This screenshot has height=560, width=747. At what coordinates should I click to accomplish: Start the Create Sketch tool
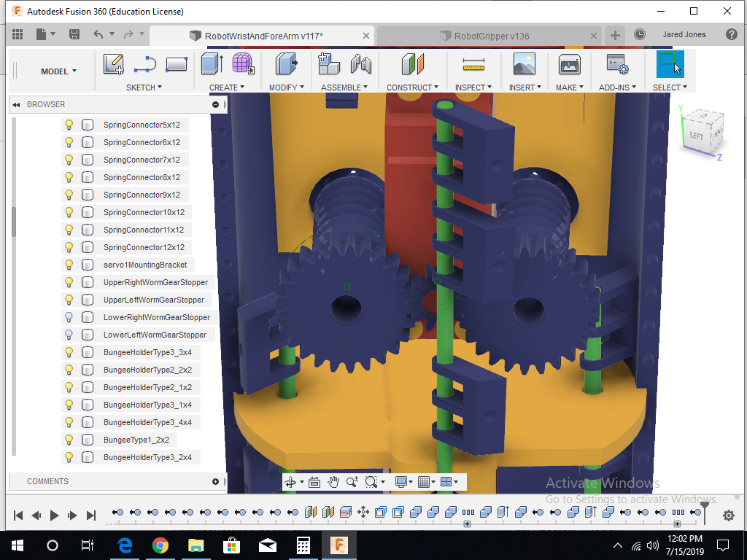pyautogui.click(x=113, y=64)
